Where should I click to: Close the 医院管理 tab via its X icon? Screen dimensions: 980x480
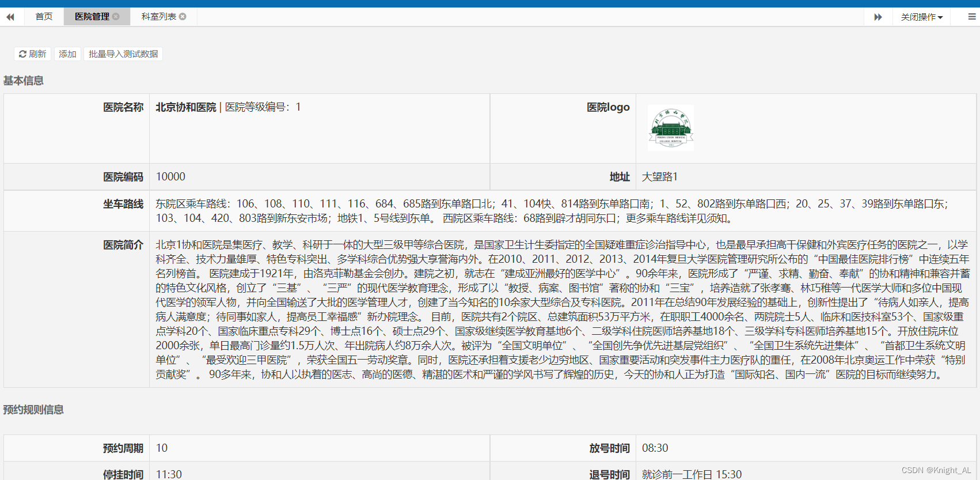116,17
